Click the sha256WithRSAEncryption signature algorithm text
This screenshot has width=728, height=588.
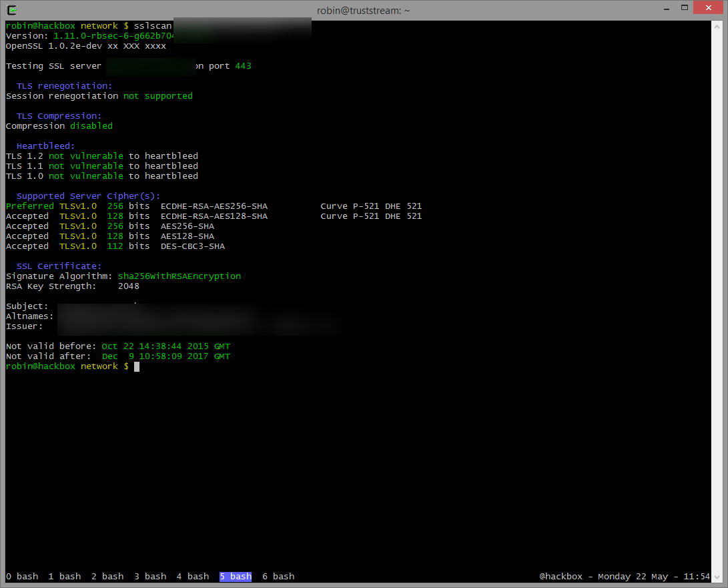pyautogui.click(x=179, y=276)
